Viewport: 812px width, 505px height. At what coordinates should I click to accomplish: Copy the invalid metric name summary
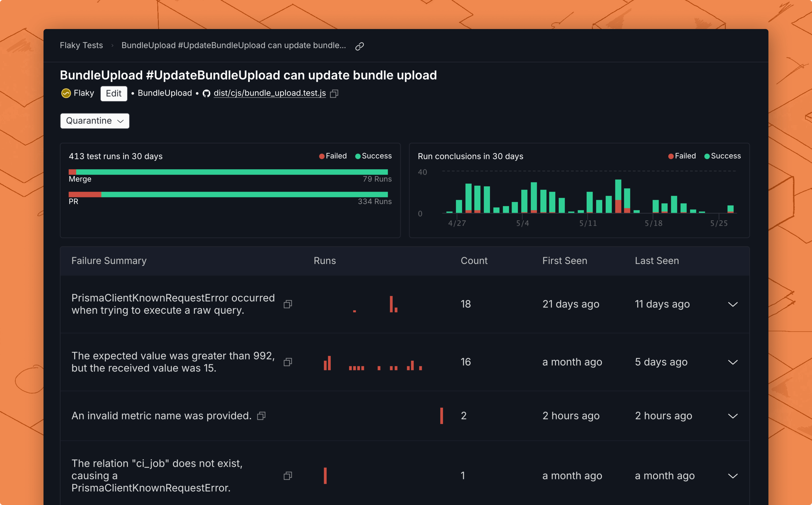tap(261, 415)
